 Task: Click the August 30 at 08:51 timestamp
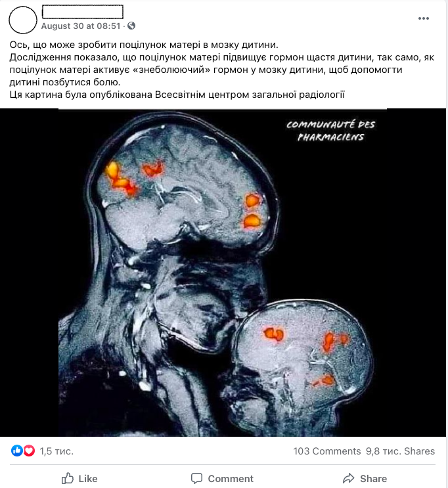tap(81, 26)
